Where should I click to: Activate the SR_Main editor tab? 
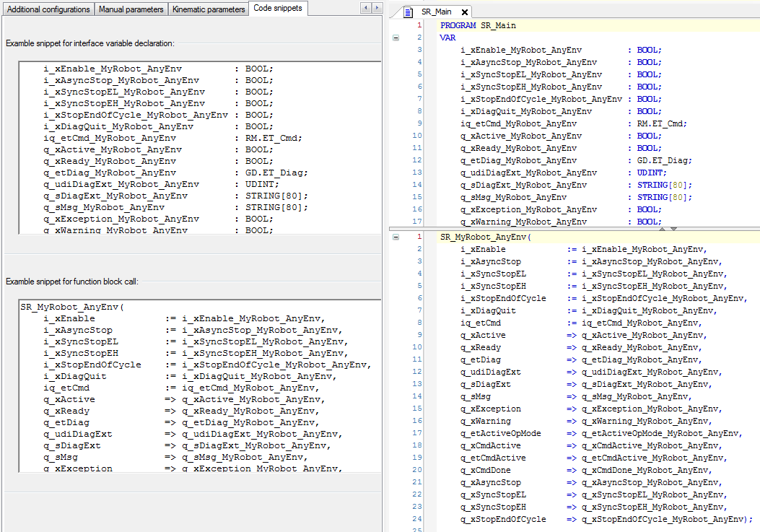(x=435, y=12)
